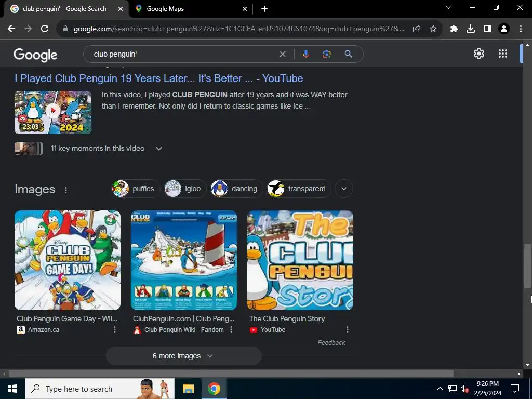Play the 23:03 video thumbnail
Viewport: 532px width, 399px height.
coord(53,112)
